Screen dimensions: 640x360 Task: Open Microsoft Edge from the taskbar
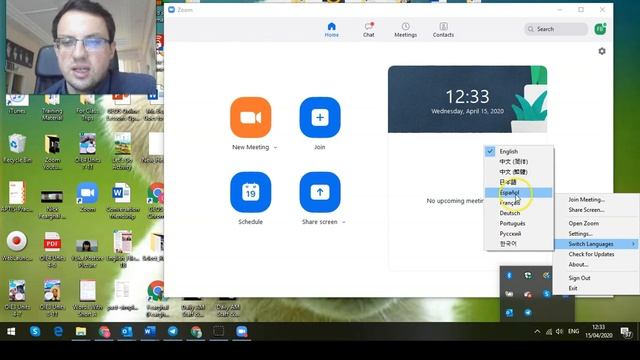point(58,331)
